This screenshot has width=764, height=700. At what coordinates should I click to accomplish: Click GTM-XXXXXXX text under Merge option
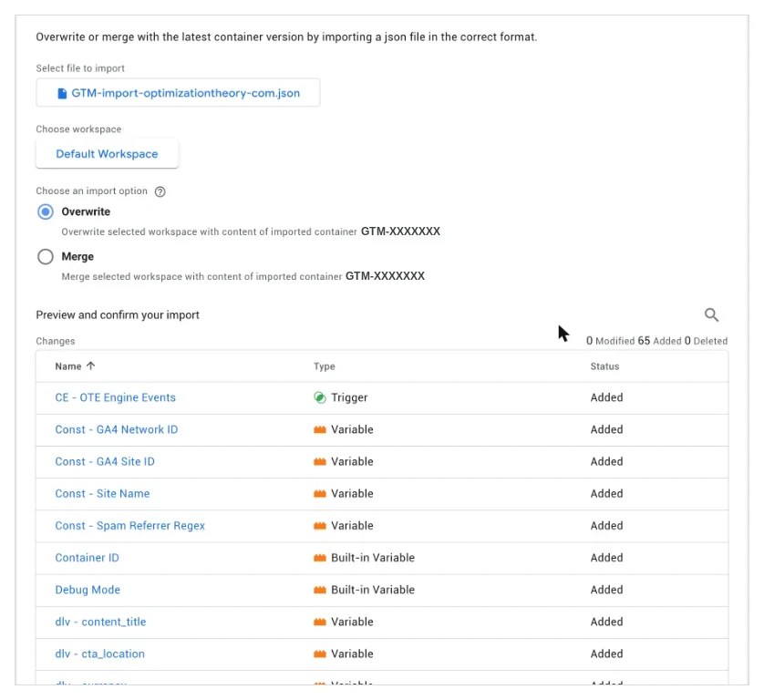(x=385, y=276)
